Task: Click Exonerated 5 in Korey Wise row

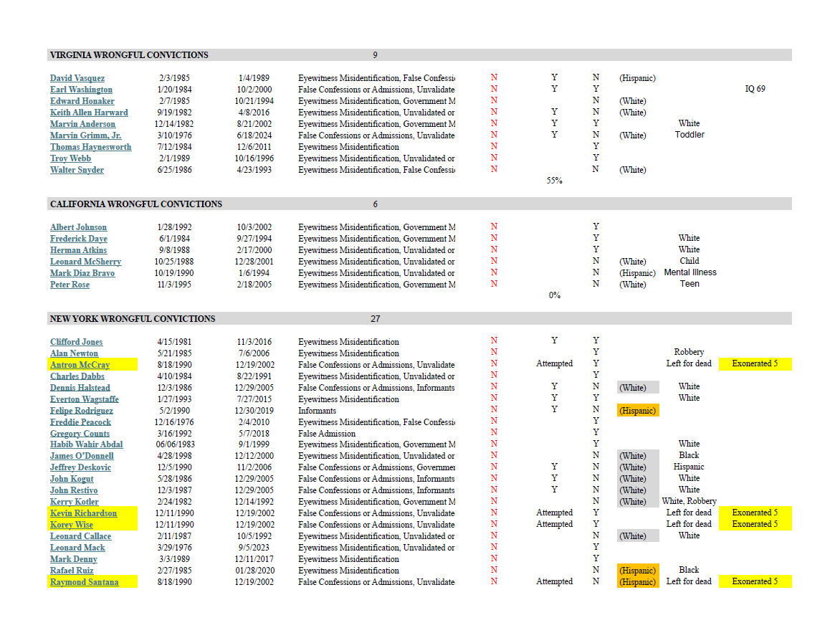Action: [755, 525]
